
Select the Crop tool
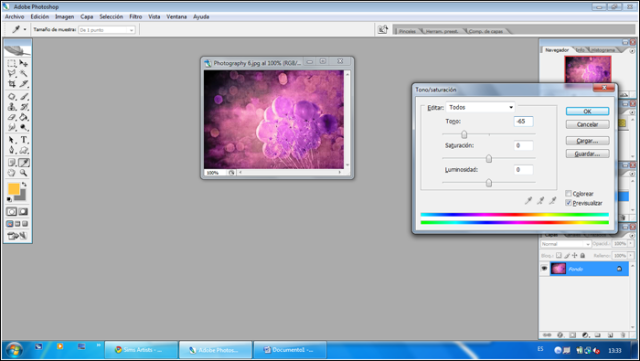[x=12, y=84]
